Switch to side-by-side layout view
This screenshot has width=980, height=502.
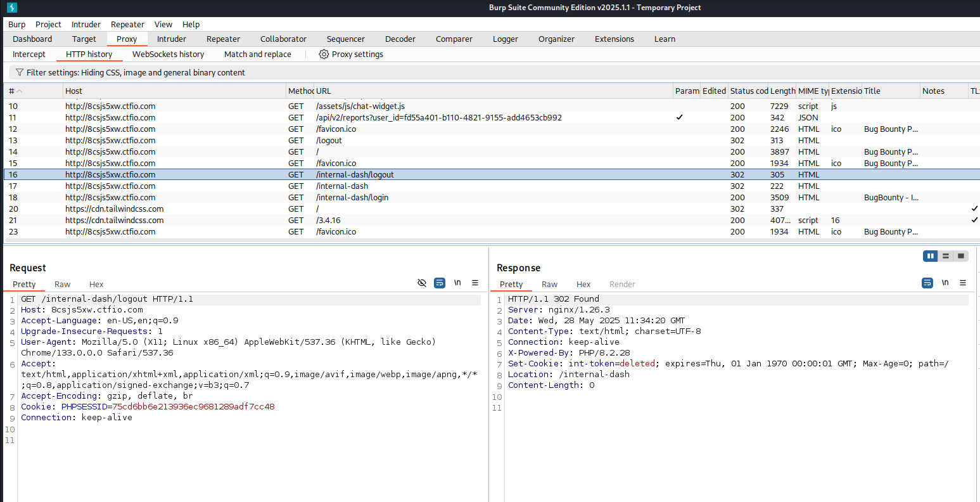(x=931, y=256)
